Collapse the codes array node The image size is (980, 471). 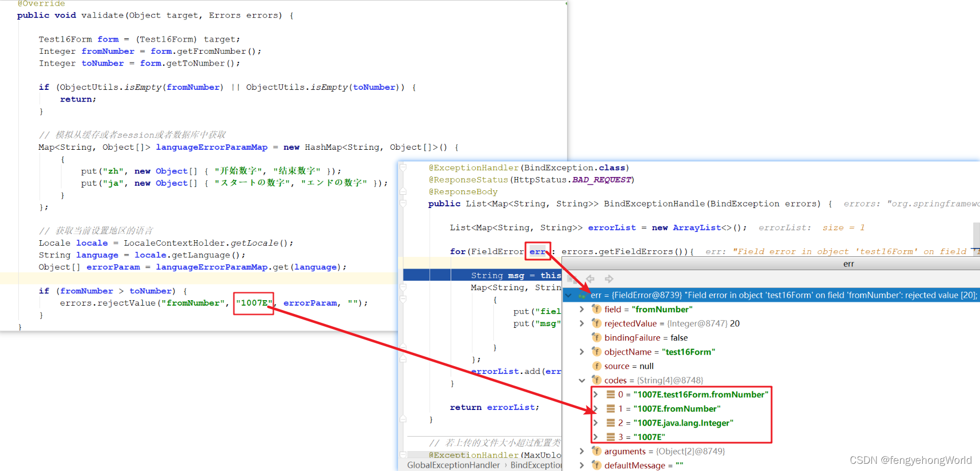(x=581, y=380)
